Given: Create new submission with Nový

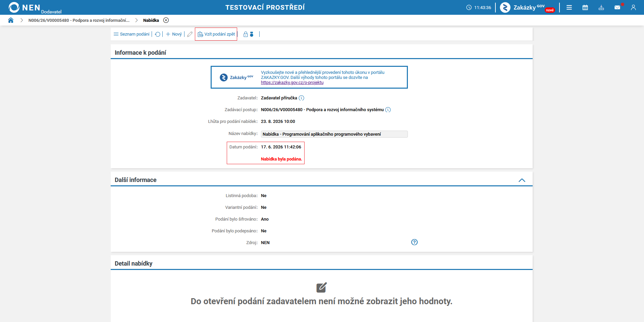Looking at the screenshot, I should [x=174, y=34].
